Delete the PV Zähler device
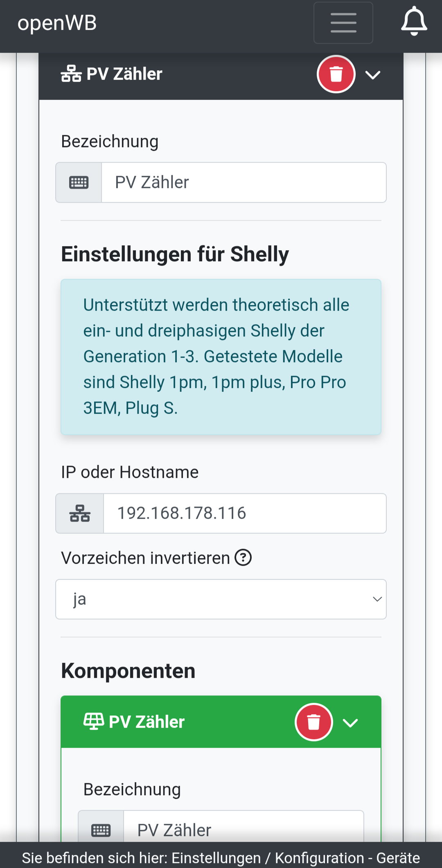 (336, 74)
